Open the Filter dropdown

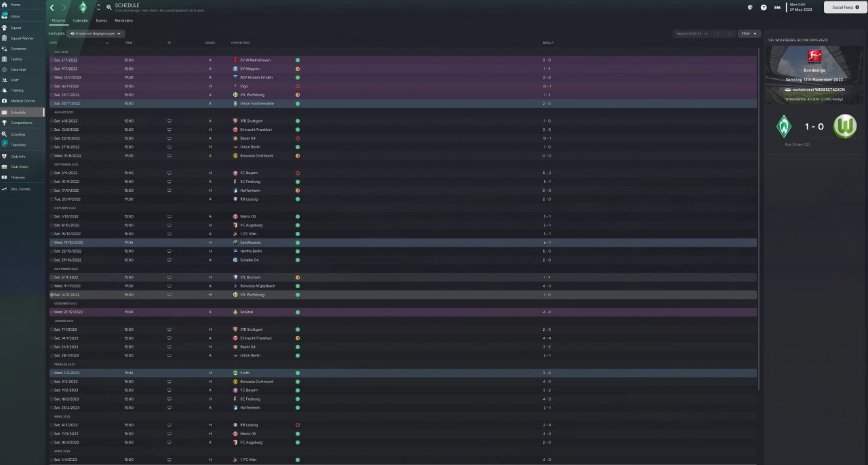[x=749, y=33]
